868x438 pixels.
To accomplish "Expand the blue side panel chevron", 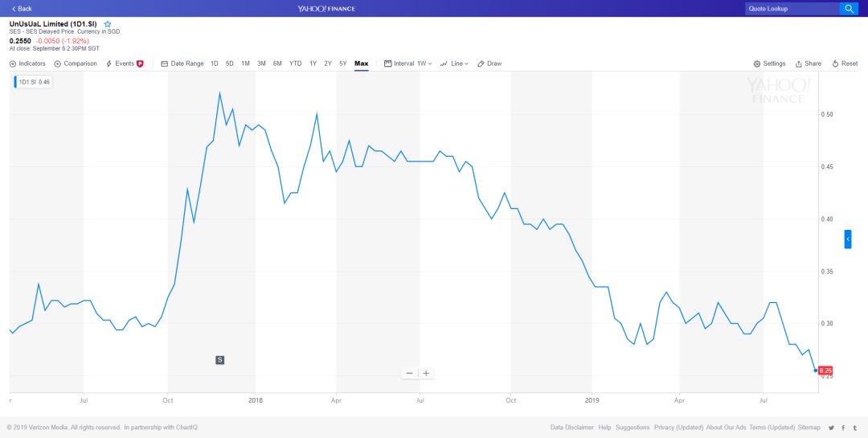I will click(848, 239).
